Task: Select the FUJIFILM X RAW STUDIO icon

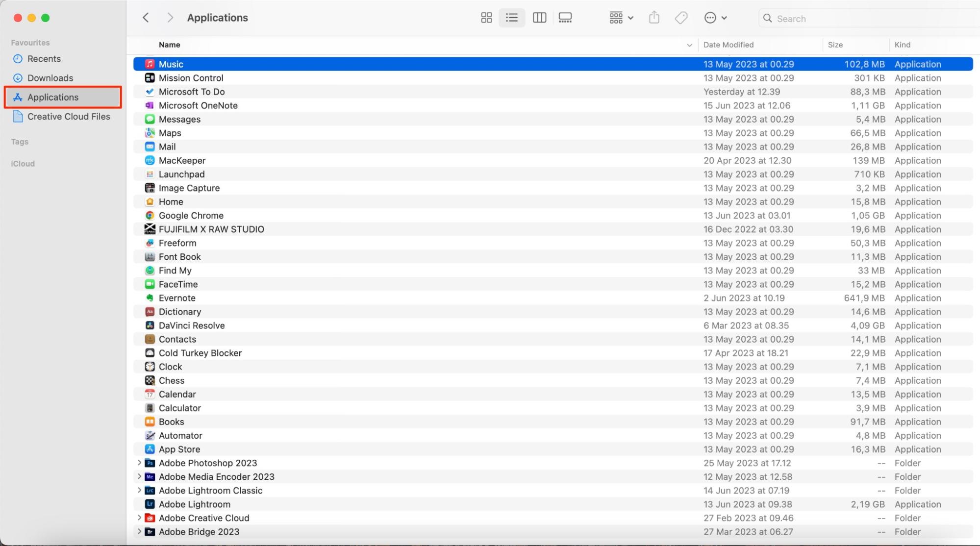Action: click(150, 229)
